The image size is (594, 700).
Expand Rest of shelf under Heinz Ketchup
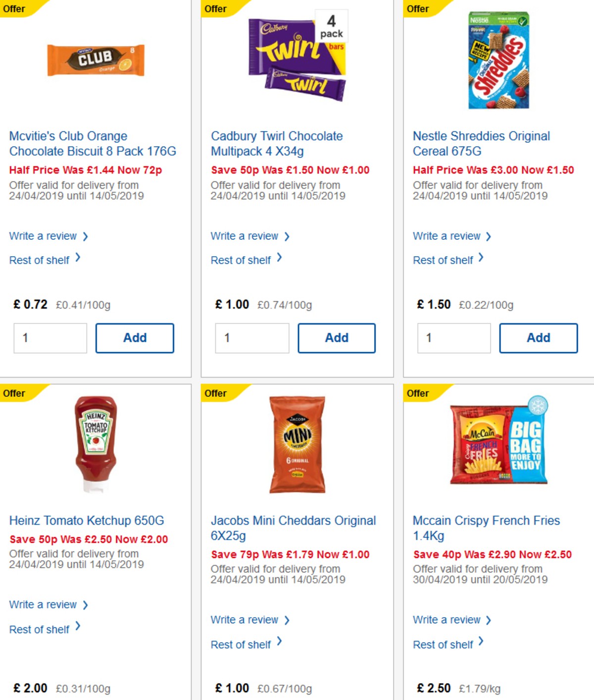tap(40, 629)
